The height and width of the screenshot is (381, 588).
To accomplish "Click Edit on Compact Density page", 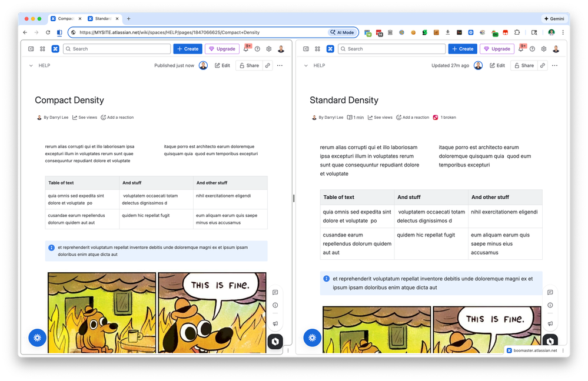I will tap(222, 65).
